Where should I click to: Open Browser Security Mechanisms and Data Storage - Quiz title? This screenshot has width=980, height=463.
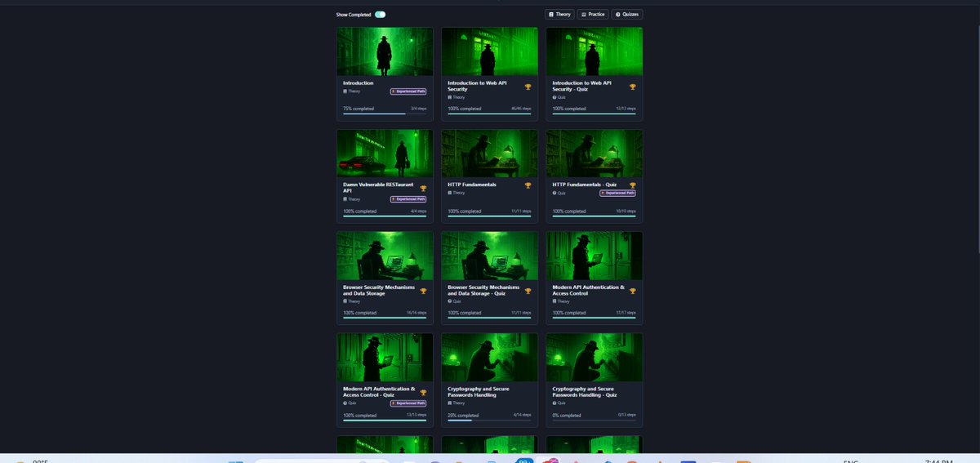(483, 290)
